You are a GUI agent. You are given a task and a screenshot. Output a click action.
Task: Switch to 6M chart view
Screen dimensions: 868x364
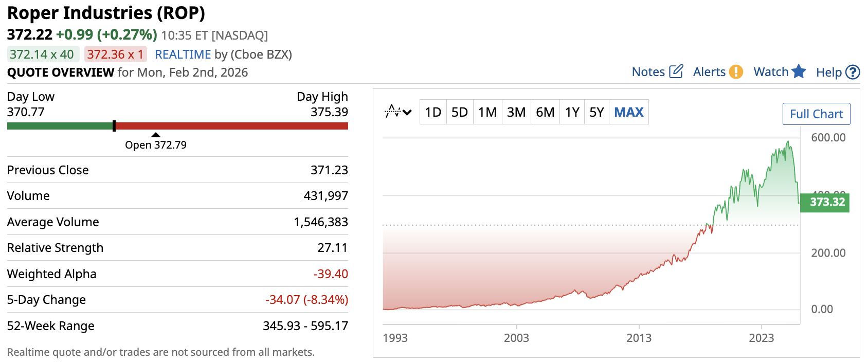(545, 112)
